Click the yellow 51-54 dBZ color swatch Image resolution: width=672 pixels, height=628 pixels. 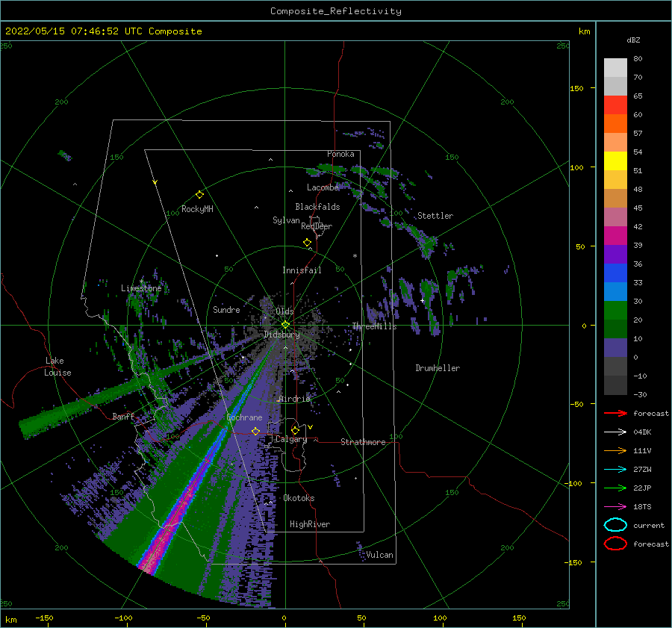tap(615, 161)
